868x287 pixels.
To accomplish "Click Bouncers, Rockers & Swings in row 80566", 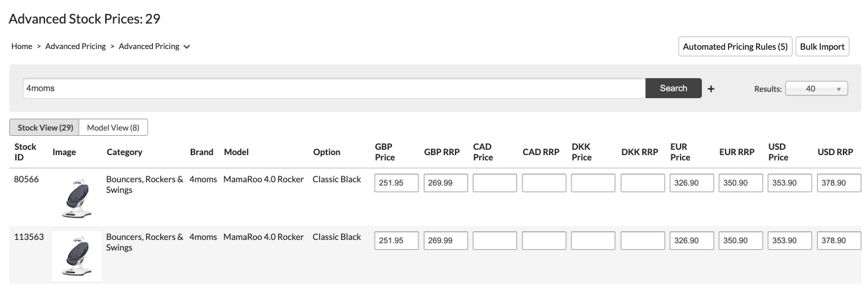I will pos(145,184).
